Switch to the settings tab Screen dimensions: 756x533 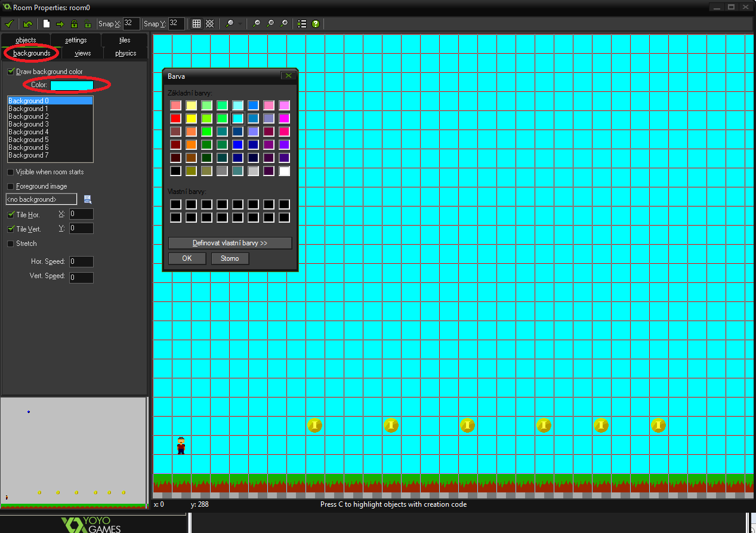(76, 40)
